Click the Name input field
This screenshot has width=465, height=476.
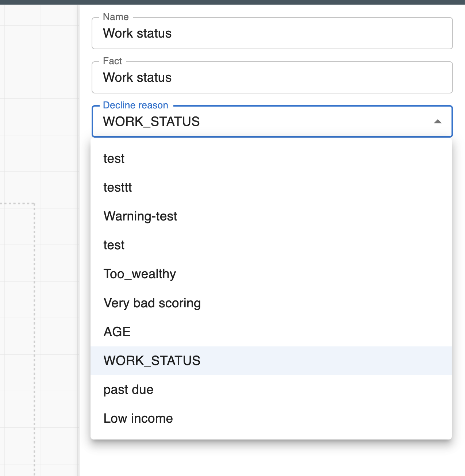pos(272,34)
